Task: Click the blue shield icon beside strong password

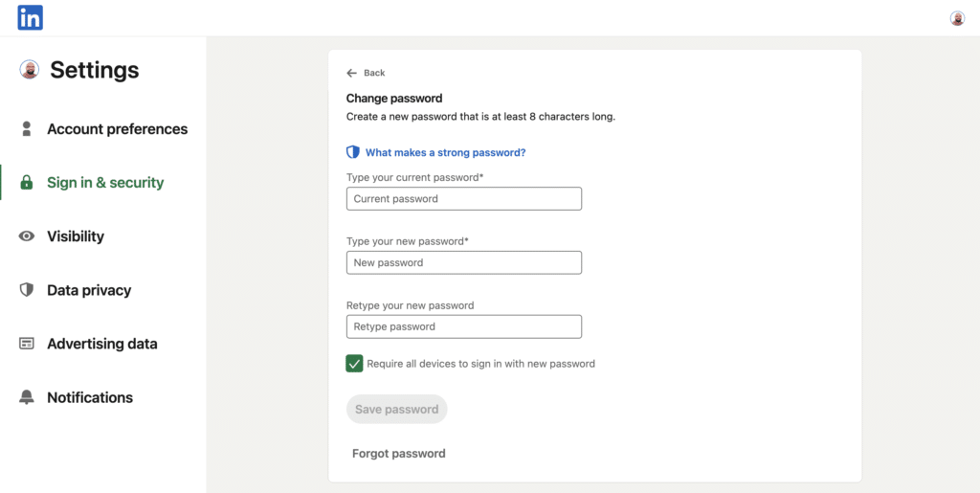Action: tap(353, 152)
